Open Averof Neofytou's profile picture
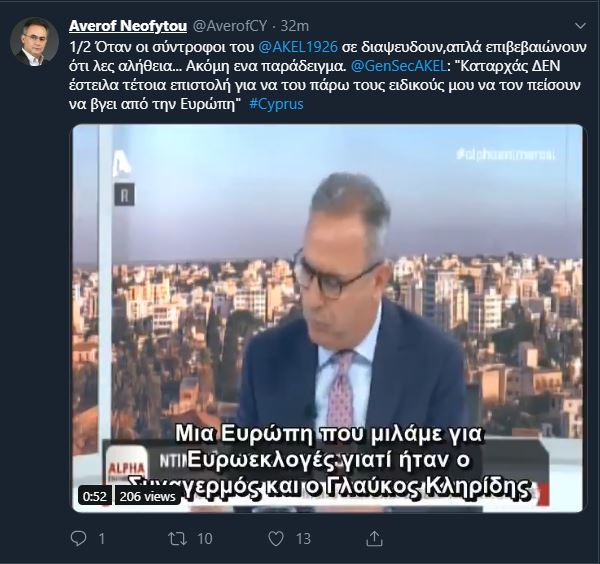 34,41
